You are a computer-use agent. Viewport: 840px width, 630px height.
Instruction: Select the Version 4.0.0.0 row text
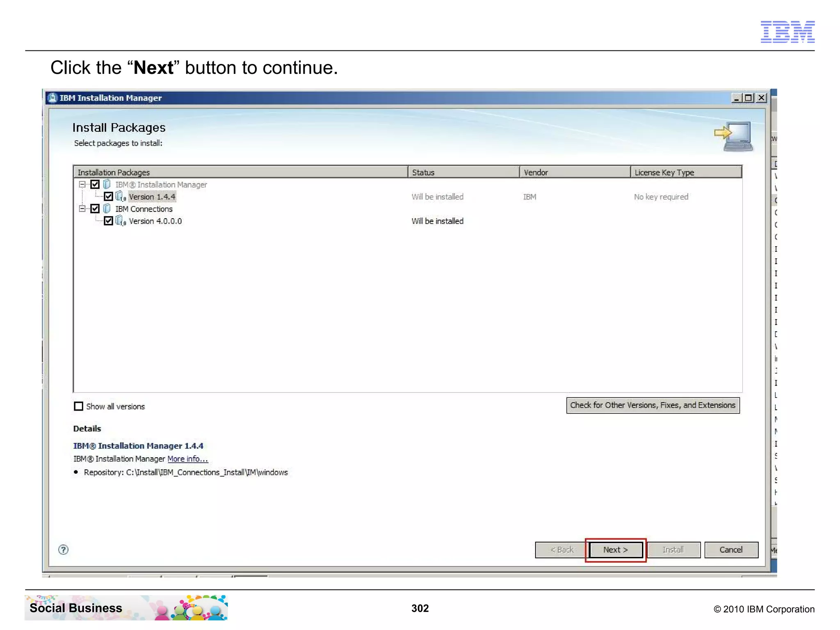[155, 221]
